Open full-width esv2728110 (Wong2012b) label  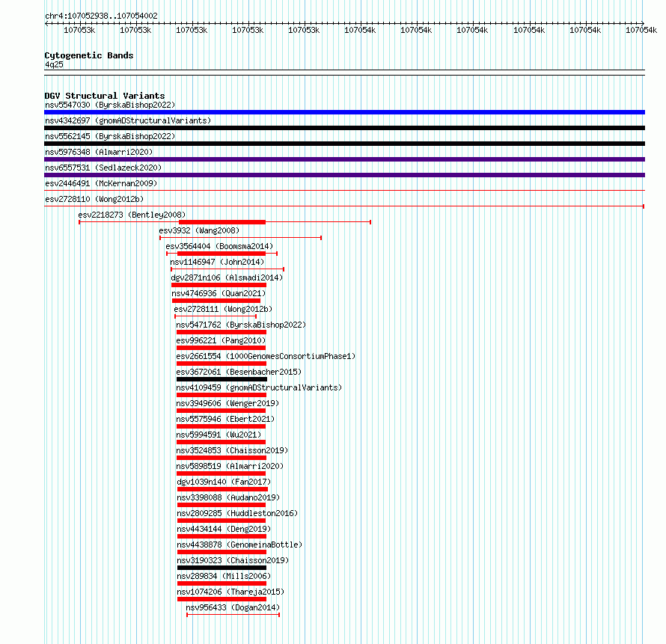[x=94, y=199]
